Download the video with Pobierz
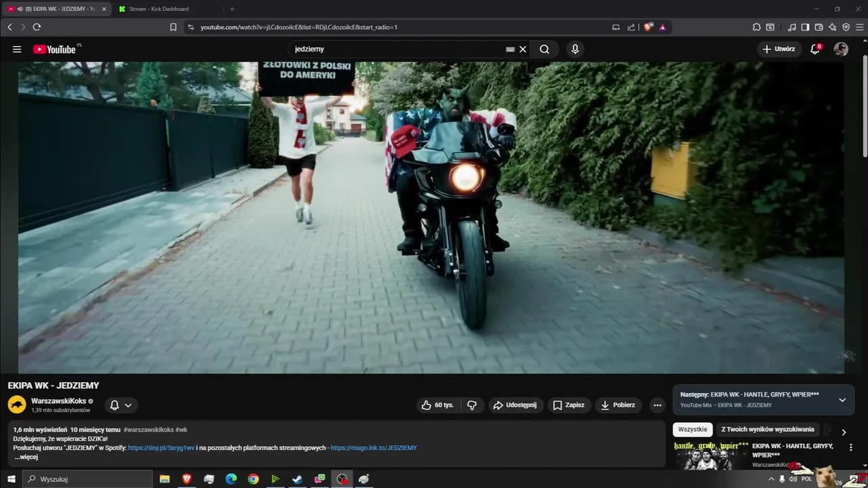Screen dimensions: 868x488 (618, 405)
